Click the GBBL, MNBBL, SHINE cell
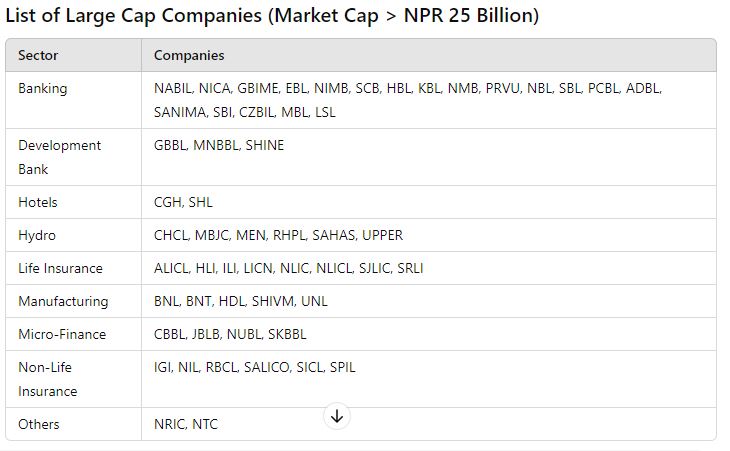 point(219,145)
